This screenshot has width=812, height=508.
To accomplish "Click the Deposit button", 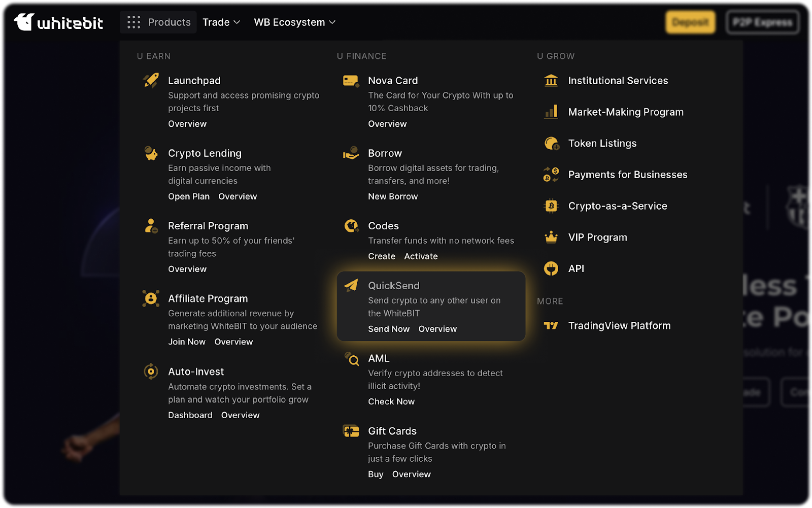I will [x=690, y=22].
